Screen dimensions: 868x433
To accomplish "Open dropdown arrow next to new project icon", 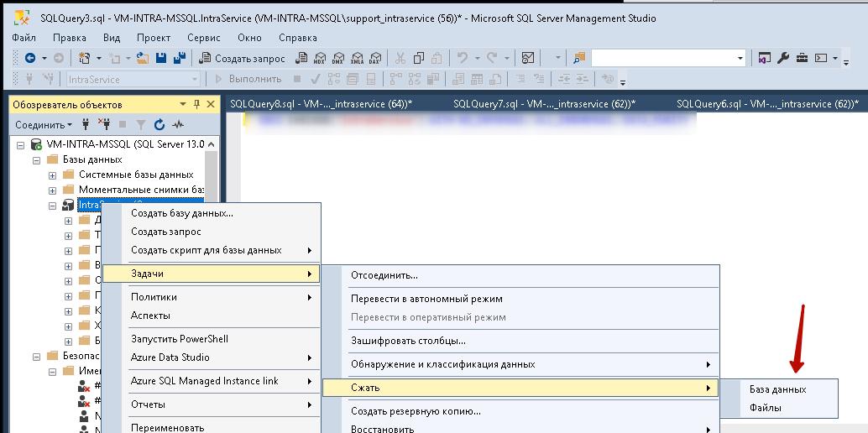I will pyautogui.click(x=99, y=58).
